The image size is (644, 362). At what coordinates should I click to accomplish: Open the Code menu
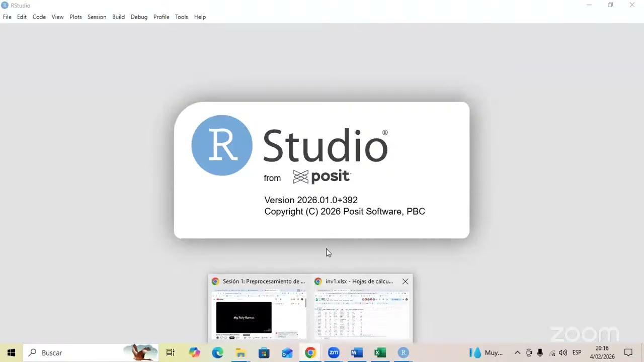pyautogui.click(x=39, y=17)
